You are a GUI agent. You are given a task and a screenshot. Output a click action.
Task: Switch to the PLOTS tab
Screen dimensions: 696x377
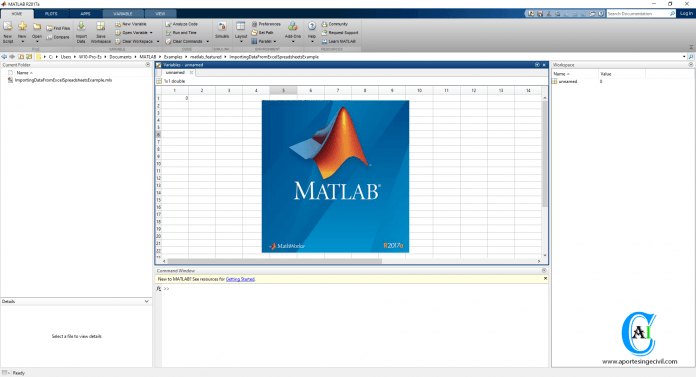point(51,14)
